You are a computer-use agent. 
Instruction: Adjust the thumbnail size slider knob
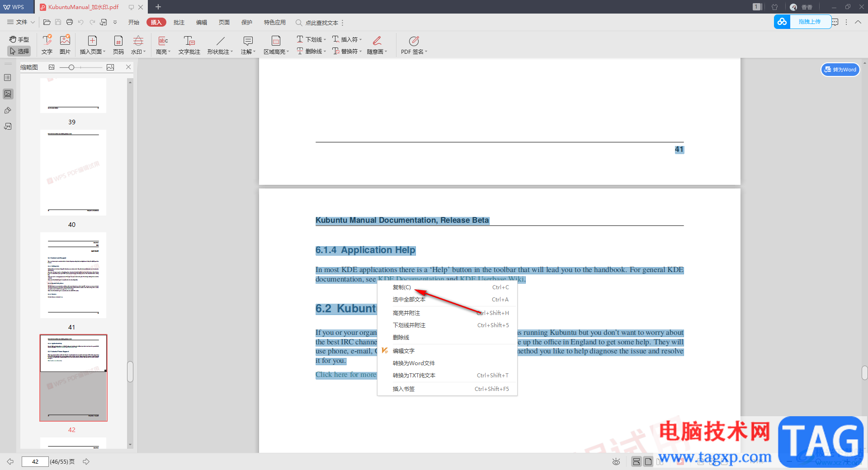(71, 67)
